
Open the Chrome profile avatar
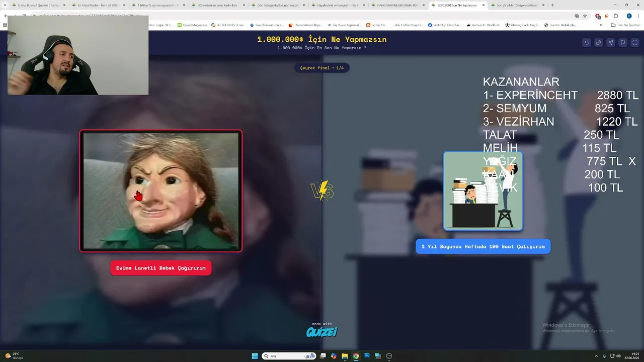pos(629,16)
